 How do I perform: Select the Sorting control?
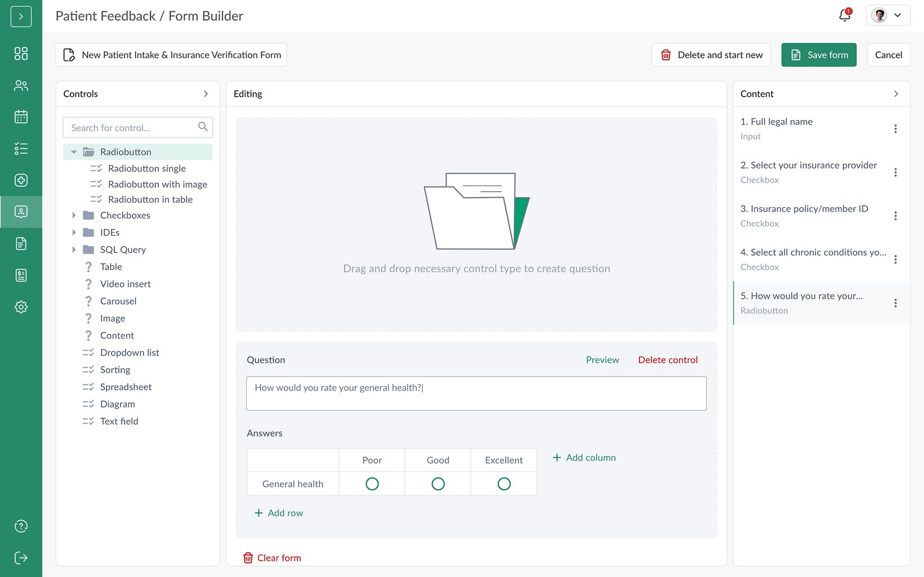click(x=115, y=370)
